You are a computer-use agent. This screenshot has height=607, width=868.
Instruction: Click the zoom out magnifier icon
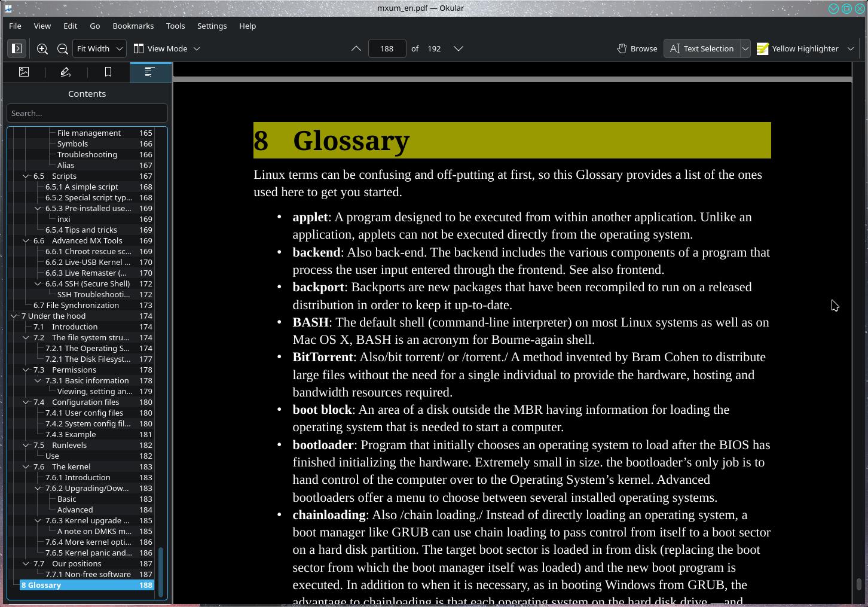[x=62, y=48]
